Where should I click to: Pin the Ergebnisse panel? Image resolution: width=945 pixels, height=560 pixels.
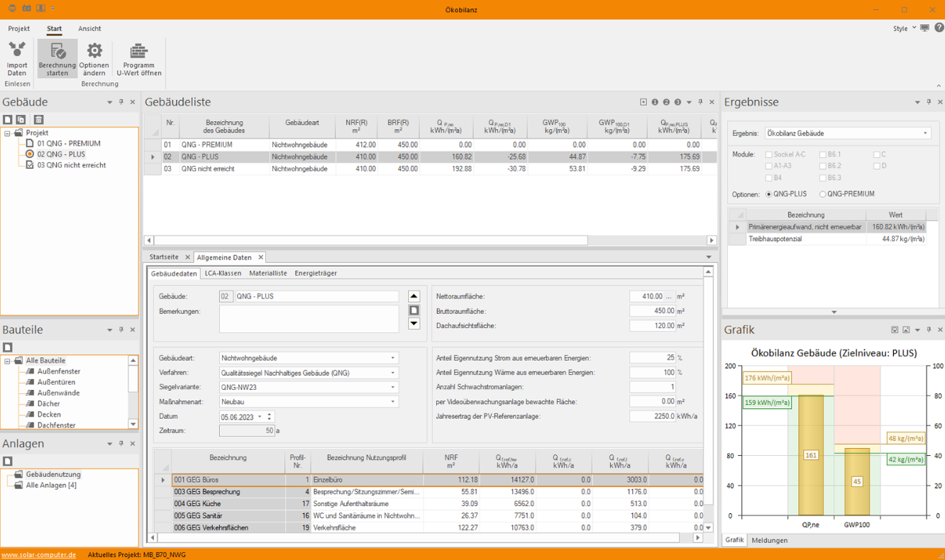click(x=929, y=102)
